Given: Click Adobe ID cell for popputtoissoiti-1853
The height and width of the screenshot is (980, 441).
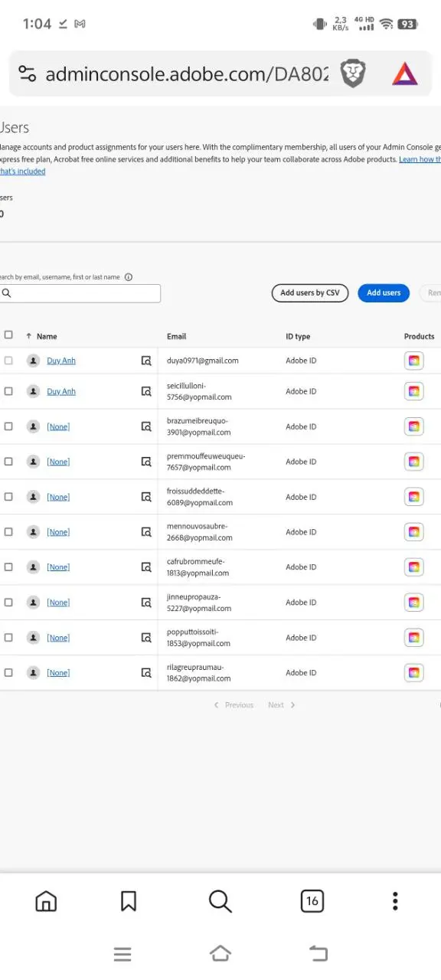Looking at the screenshot, I should [301, 638].
